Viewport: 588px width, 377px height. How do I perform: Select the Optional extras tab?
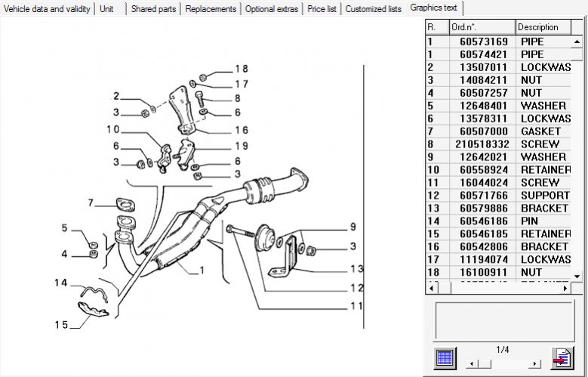click(x=271, y=8)
